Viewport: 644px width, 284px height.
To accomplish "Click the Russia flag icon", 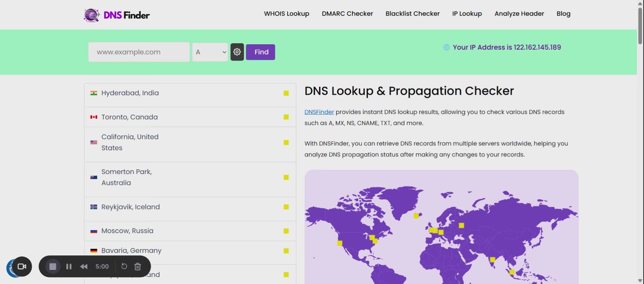I will (94, 231).
